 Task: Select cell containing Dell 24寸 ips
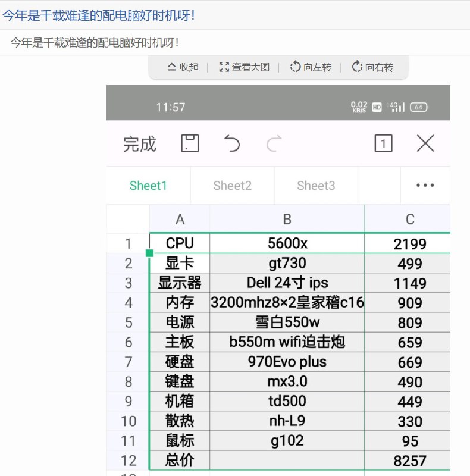(x=287, y=283)
